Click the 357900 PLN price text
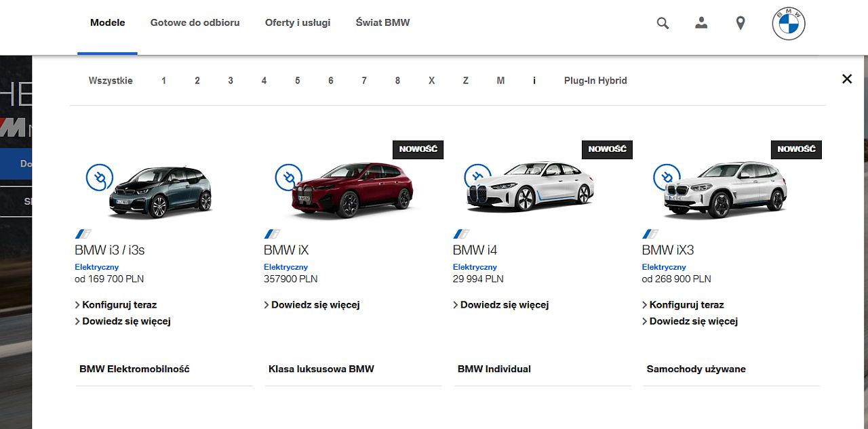Viewport: 868px width, 429px height. tap(291, 279)
